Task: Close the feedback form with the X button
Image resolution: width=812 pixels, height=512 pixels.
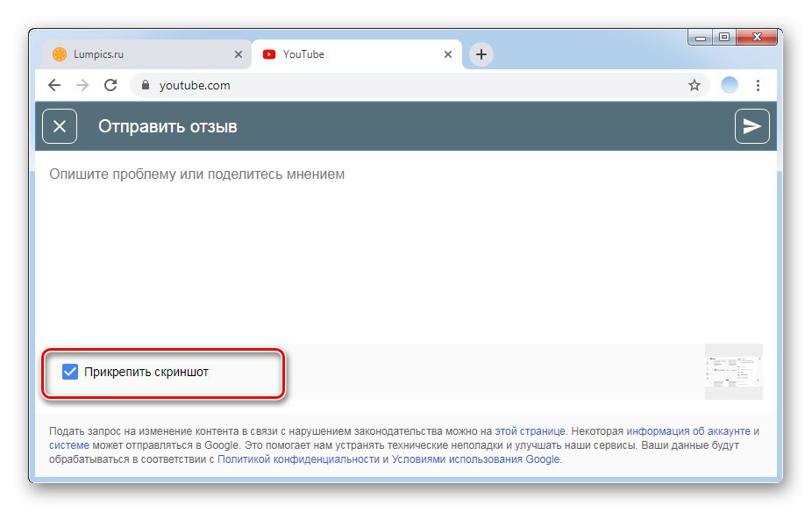Action: click(x=59, y=125)
